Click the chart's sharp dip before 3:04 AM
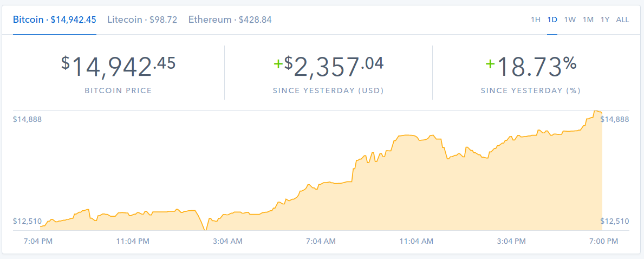This screenshot has height=259, width=644. click(205, 229)
